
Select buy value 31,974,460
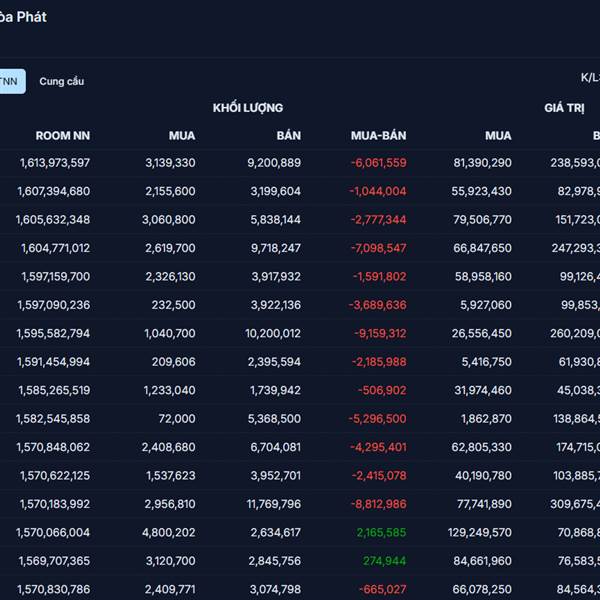tap(483, 390)
